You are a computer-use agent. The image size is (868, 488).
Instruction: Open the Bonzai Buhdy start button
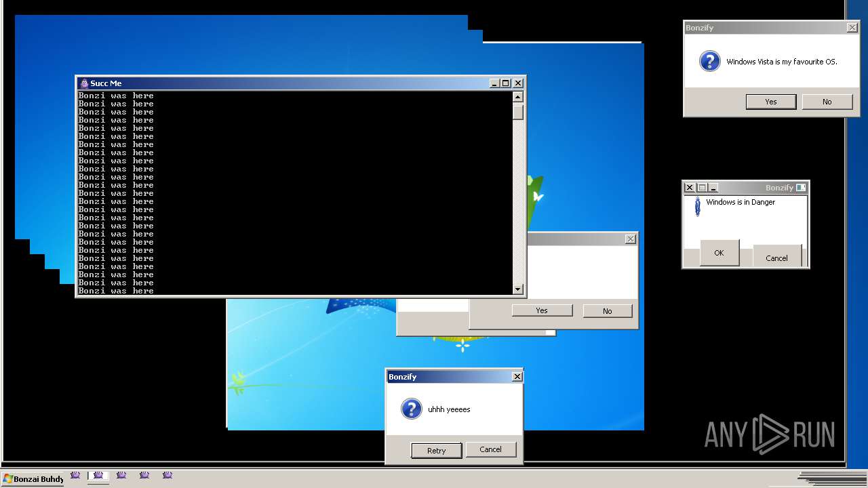tap(33, 479)
